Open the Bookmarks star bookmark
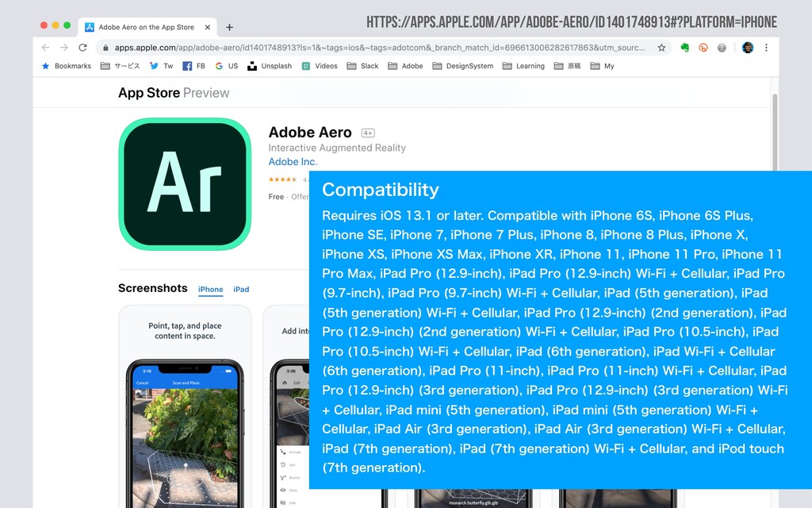 point(67,66)
